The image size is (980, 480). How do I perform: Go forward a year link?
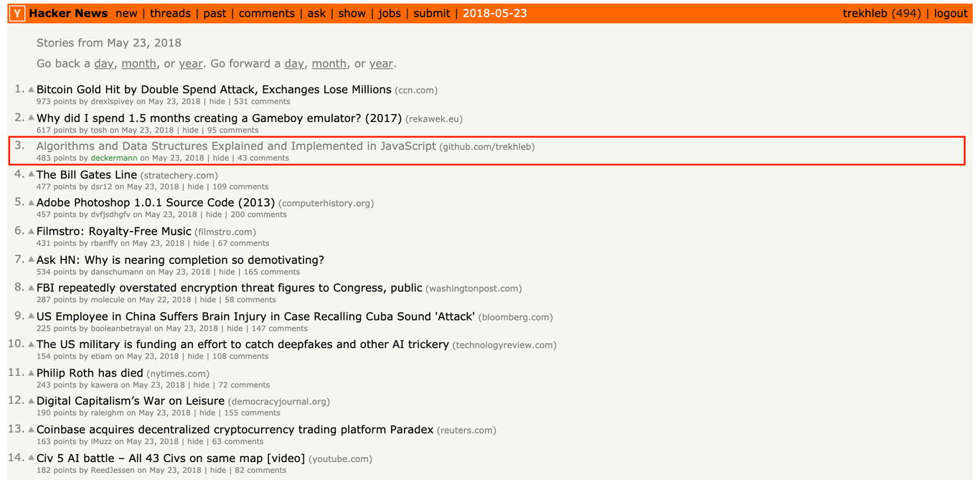[x=381, y=64]
